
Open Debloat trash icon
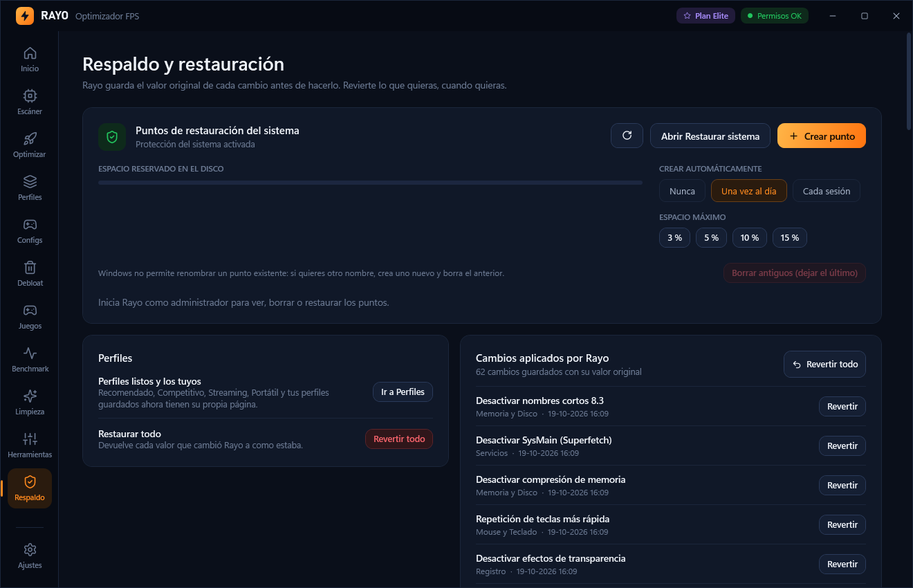pos(30,268)
